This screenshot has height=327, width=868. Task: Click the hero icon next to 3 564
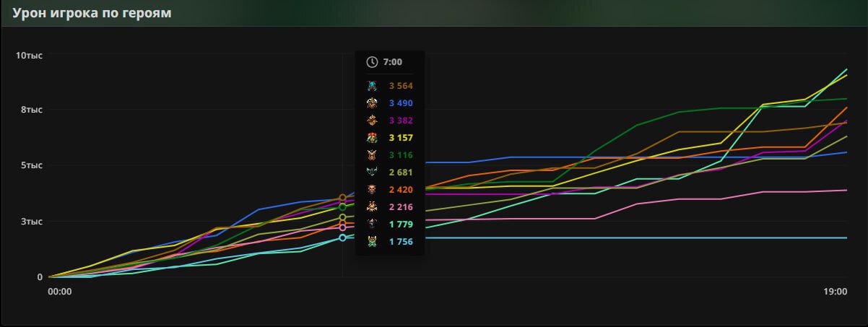[372, 86]
